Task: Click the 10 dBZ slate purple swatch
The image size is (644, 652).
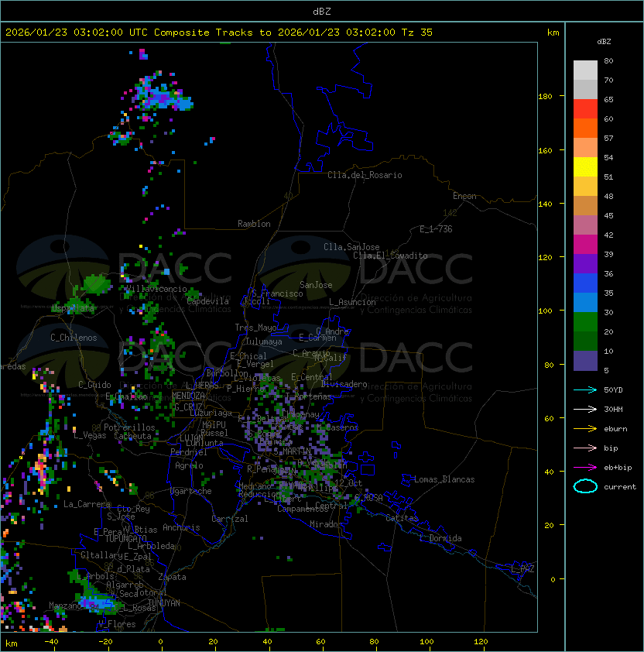Action: [x=585, y=361]
